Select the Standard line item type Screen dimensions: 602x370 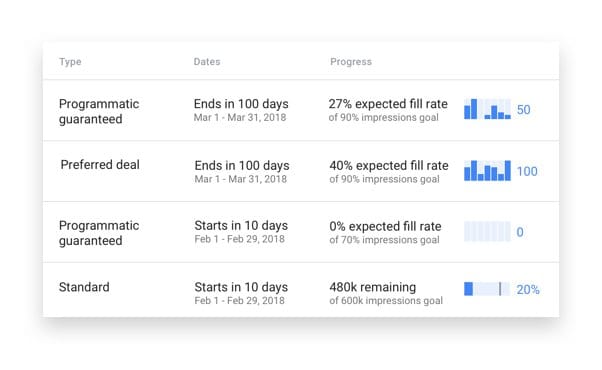84,287
